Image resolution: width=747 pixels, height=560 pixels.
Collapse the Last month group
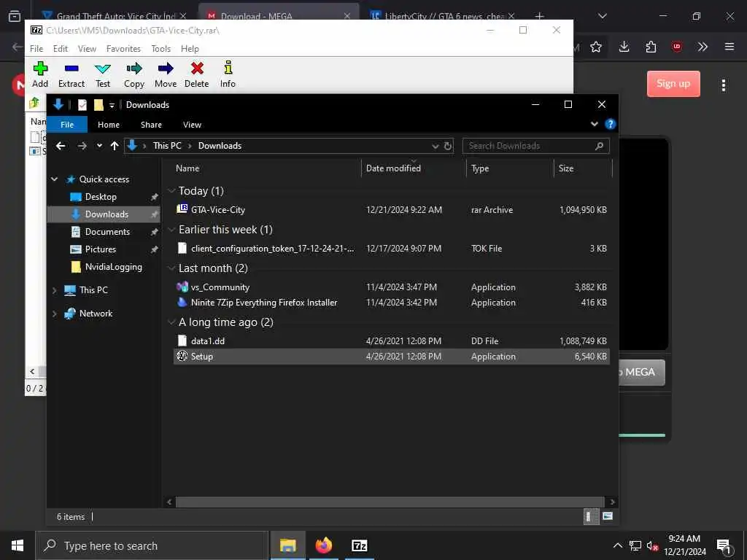point(171,268)
